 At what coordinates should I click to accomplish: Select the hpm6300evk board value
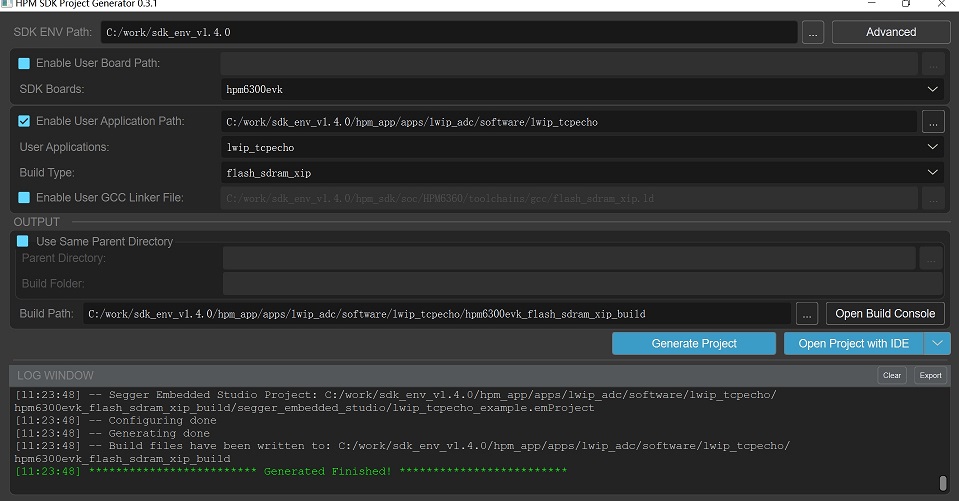tap(254, 89)
